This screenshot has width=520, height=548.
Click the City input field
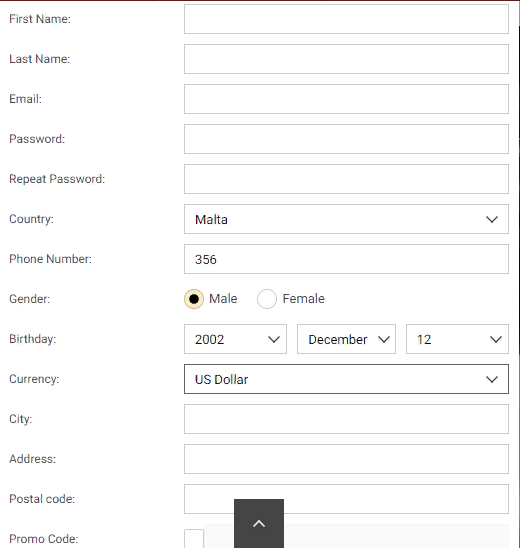click(x=346, y=419)
